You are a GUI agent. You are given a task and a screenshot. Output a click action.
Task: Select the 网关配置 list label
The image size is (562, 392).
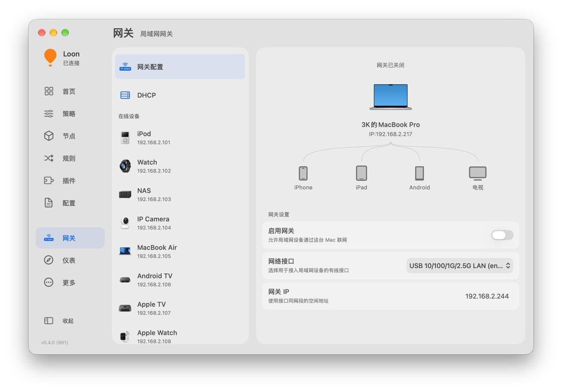pyautogui.click(x=150, y=67)
